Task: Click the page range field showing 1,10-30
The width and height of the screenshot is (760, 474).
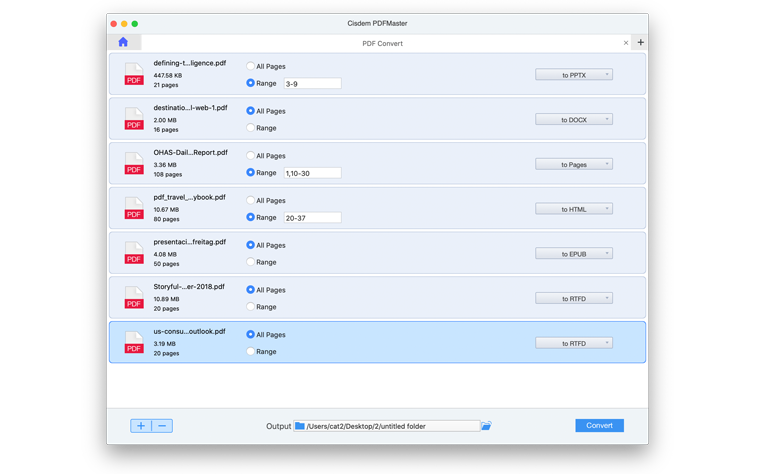Action: click(x=312, y=173)
